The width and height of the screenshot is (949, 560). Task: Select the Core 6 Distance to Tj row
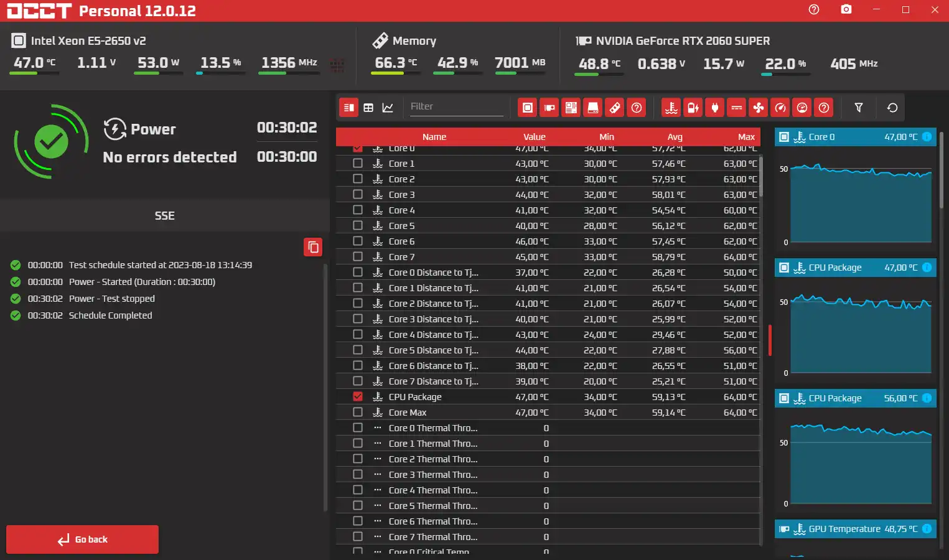548,365
